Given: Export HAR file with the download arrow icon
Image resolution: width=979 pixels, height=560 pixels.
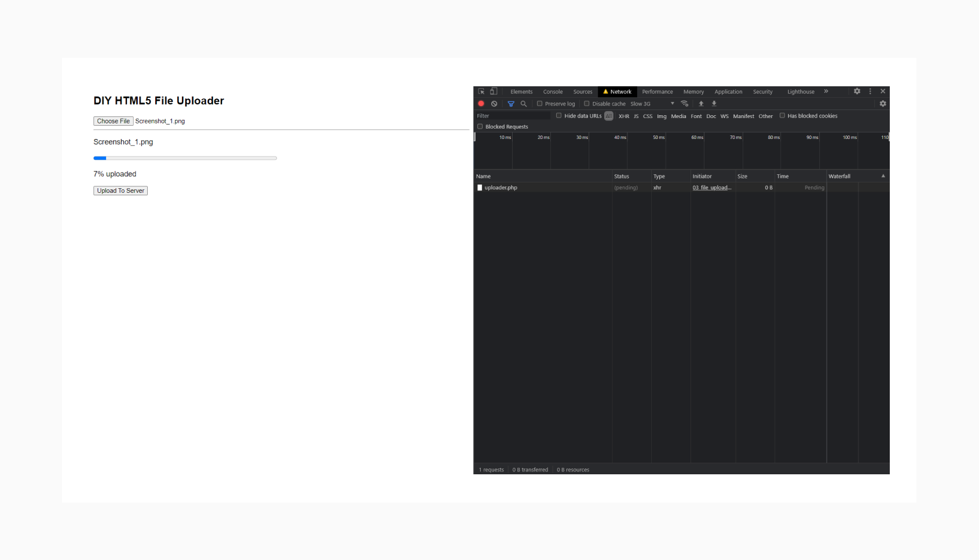Looking at the screenshot, I should point(714,104).
